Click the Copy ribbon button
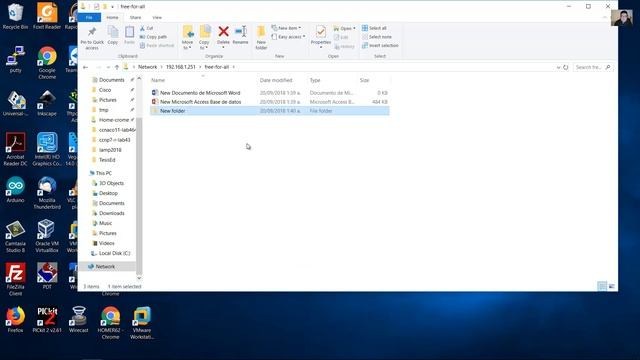Viewport: 640px width, 360px height. 113,36
